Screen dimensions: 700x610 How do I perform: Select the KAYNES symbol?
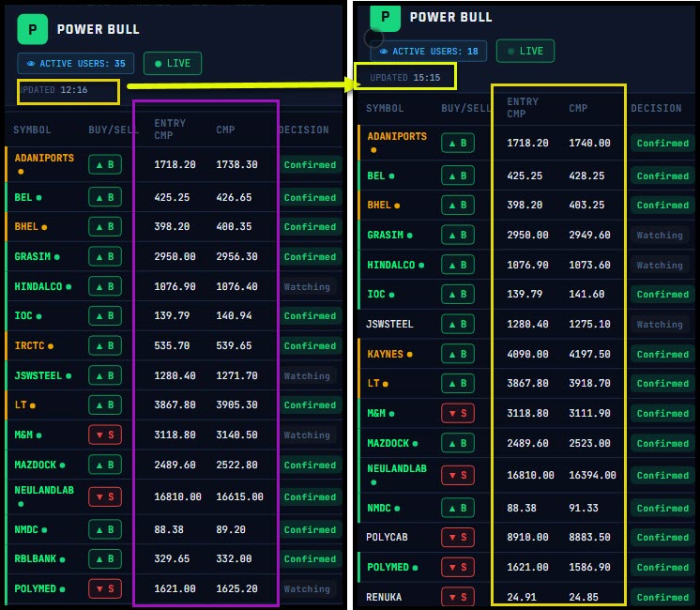click(x=386, y=354)
